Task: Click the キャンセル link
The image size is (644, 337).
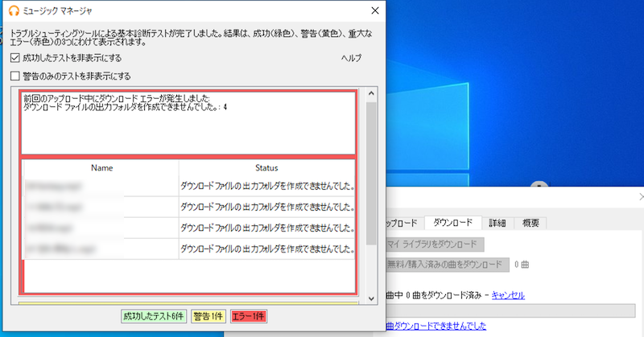Action: pyautogui.click(x=508, y=295)
